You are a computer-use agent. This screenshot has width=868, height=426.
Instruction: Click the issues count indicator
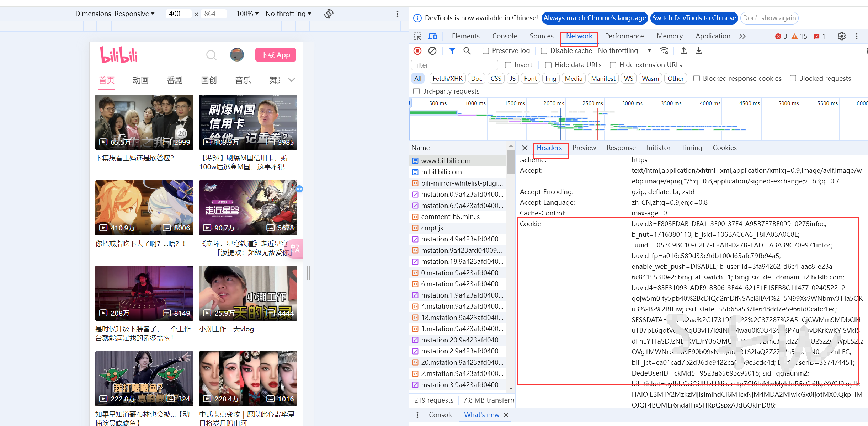820,36
